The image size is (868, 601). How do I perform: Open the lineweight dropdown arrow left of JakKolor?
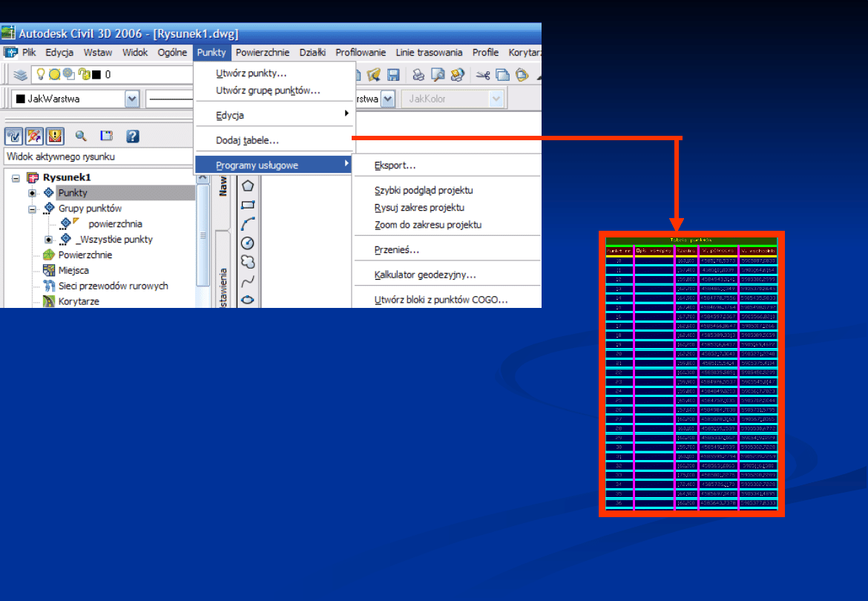[388, 99]
